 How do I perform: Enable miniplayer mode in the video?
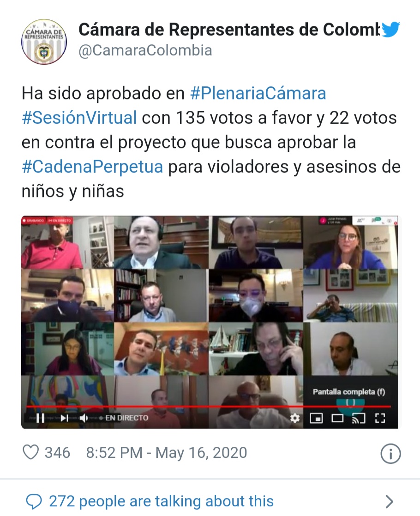(x=316, y=418)
